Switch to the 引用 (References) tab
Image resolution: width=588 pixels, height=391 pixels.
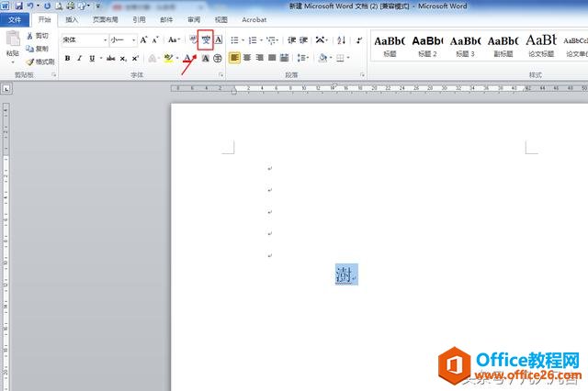(139, 19)
